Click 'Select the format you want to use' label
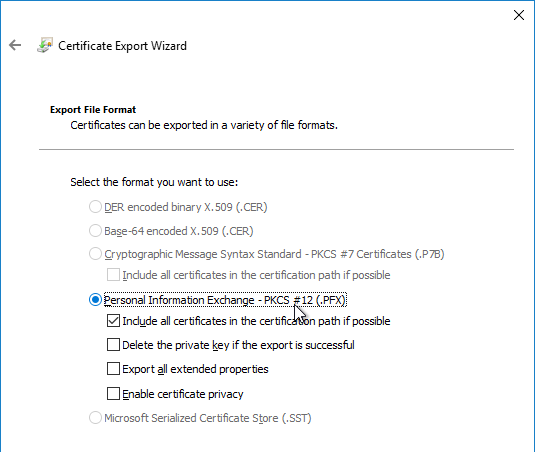This screenshot has height=452, width=535. [154, 182]
